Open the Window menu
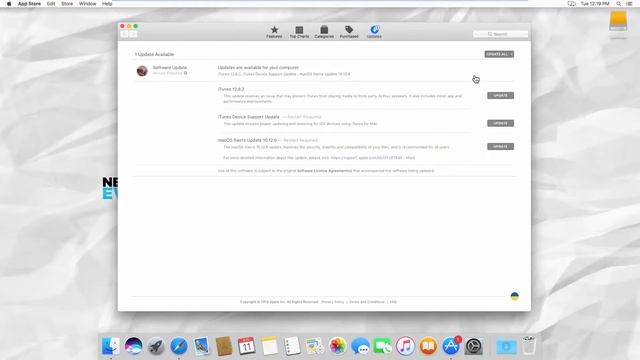This screenshot has height=360, width=640. point(87,4)
